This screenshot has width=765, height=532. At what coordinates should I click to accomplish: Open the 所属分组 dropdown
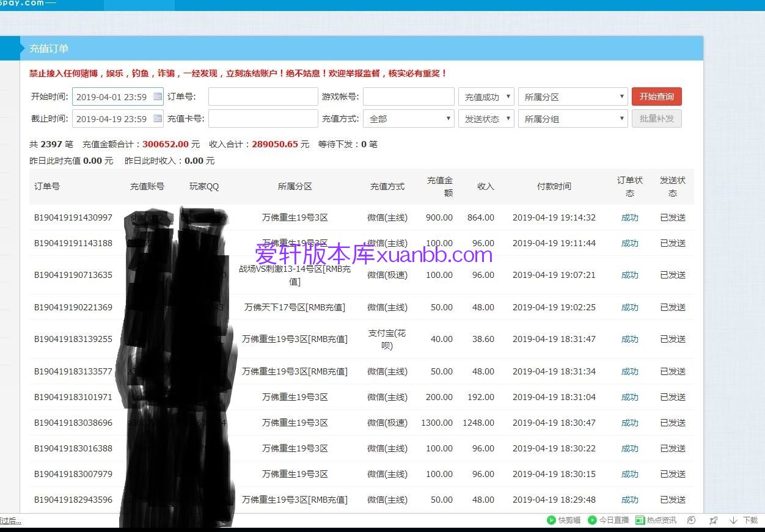[573, 119]
